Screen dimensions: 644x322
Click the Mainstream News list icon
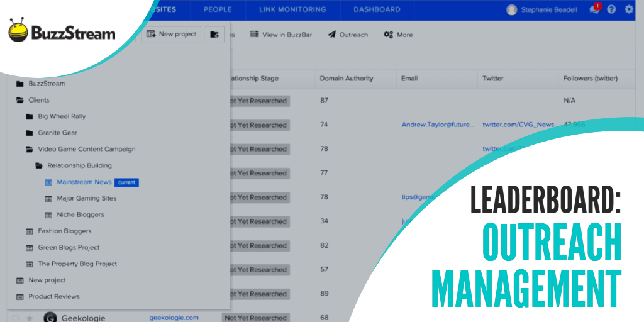(48, 182)
